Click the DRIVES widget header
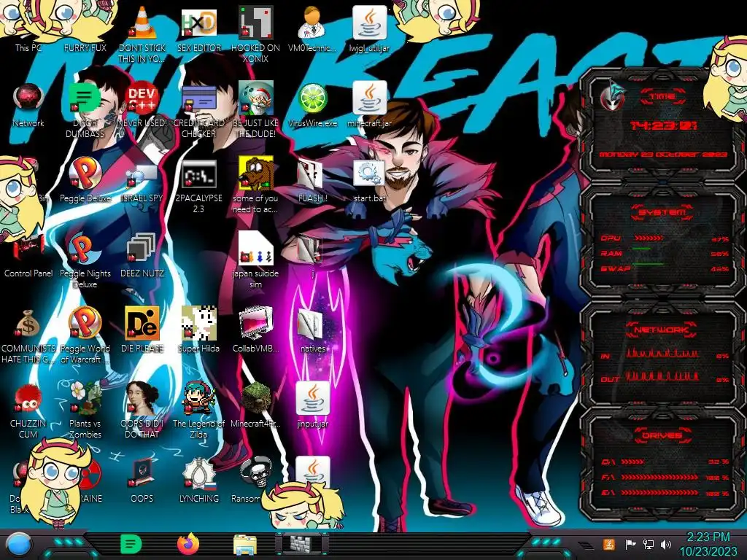This screenshot has height=560, width=747. [662, 436]
